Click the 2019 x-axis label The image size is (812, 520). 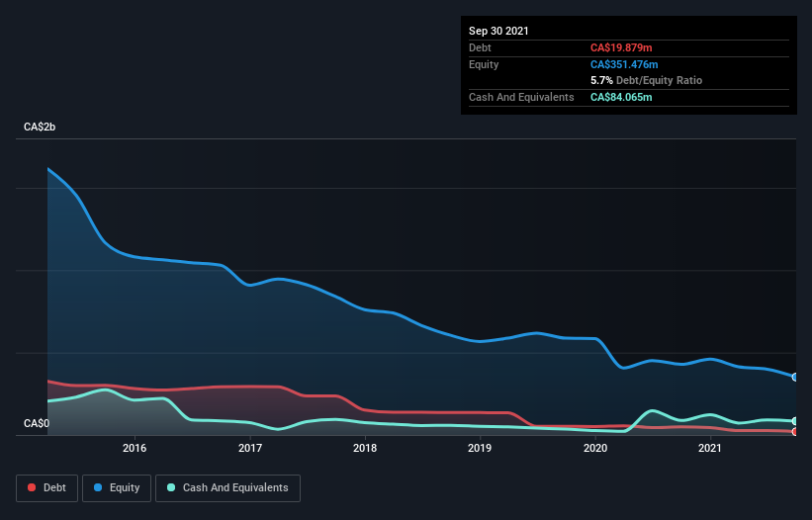pos(480,448)
